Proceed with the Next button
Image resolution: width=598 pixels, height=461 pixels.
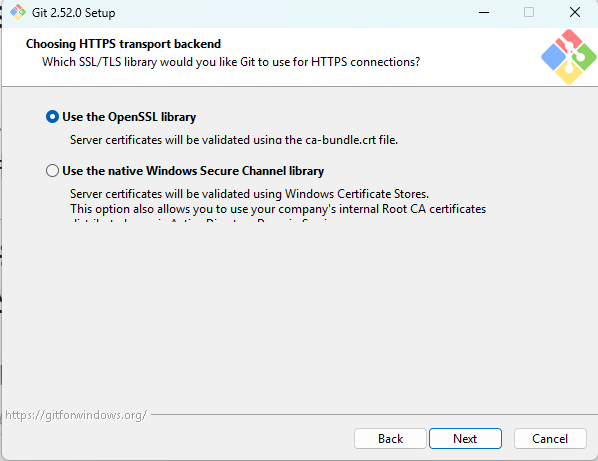tap(465, 439)
